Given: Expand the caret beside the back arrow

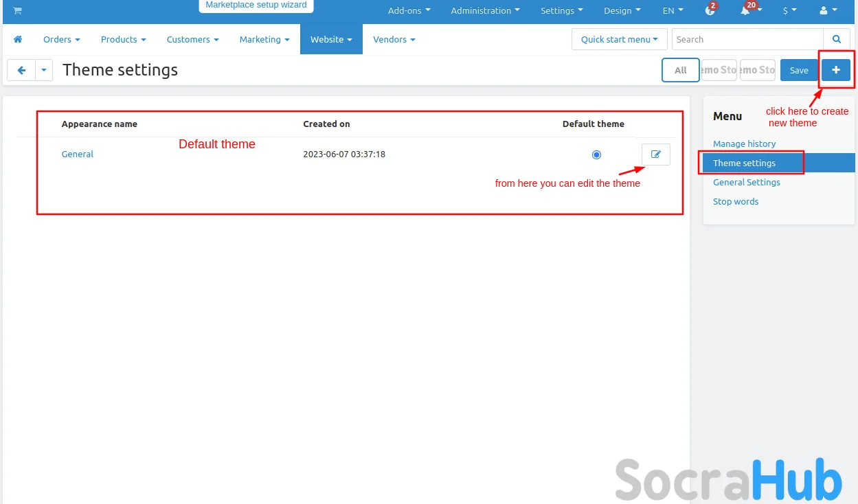Looking at the screenshot, I should pyautogui.click(x=44, y=70).
